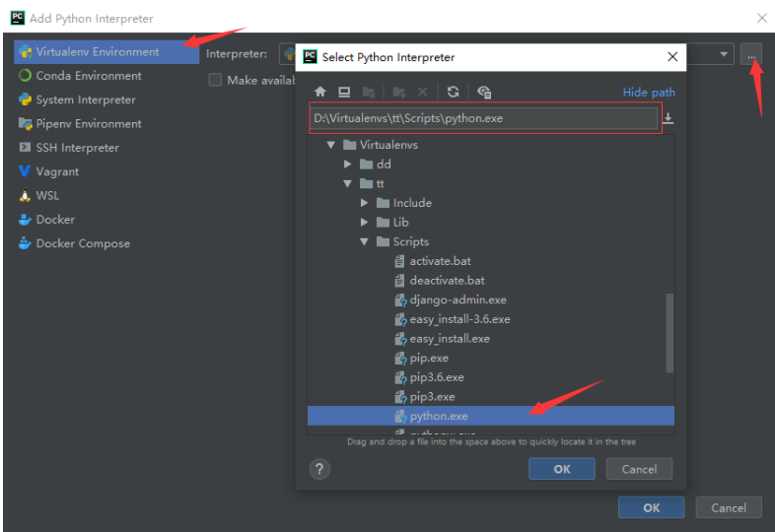
Task: Click the pip.exe file icon
Action: [x=400, y=359]
